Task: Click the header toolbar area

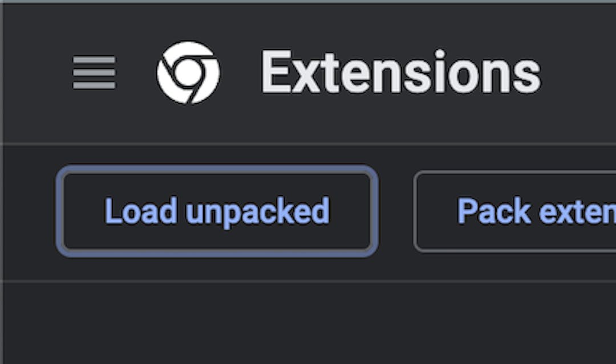Action: point(308,71)
